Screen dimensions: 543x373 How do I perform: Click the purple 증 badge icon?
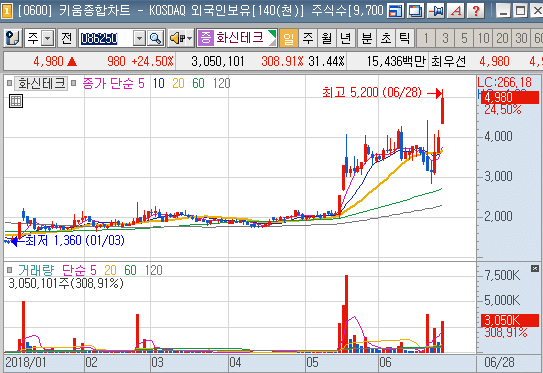coord(206,38)
